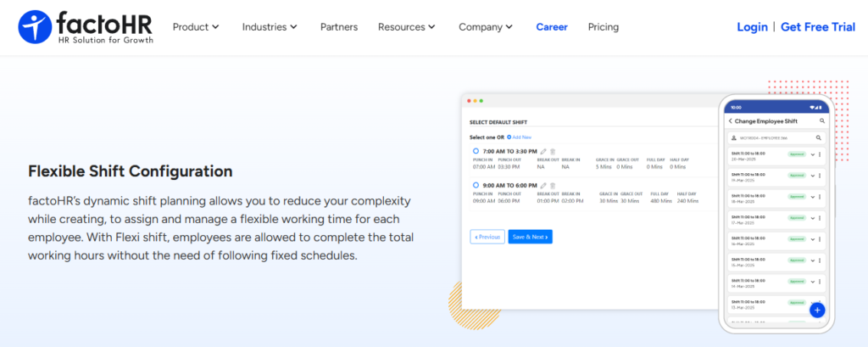
Task: Go to the Partners page
Action: (339, 26)
